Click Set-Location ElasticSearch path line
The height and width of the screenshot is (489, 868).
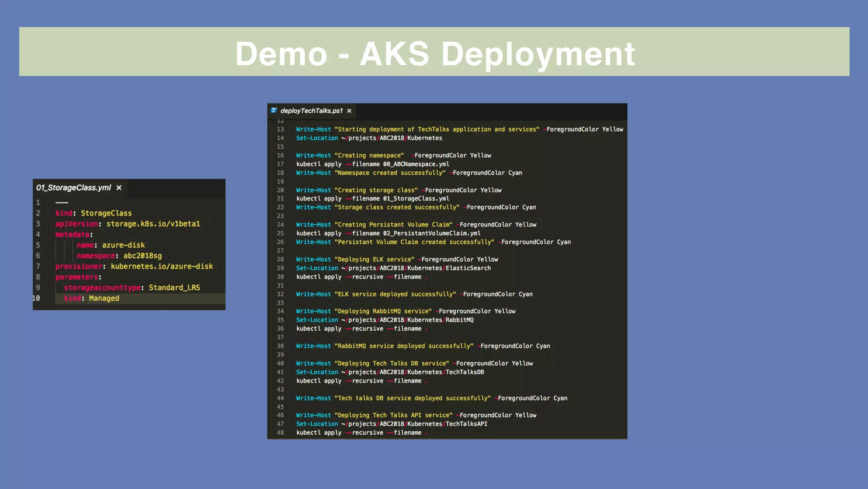[393, 268]
